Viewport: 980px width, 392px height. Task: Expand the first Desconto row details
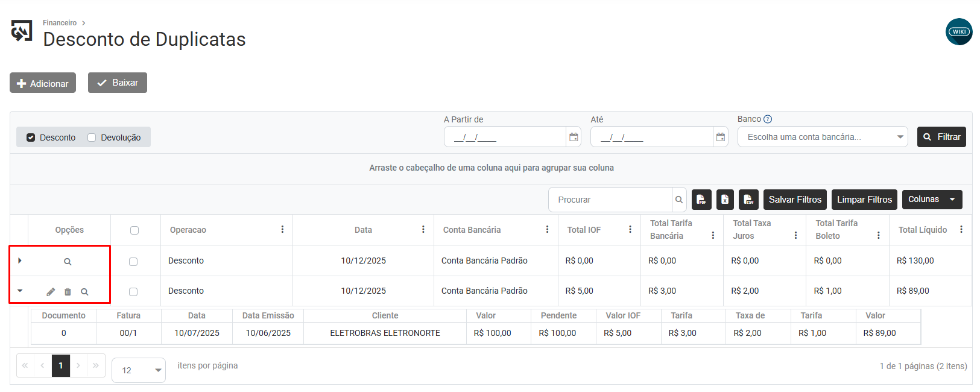pos(20,261)
